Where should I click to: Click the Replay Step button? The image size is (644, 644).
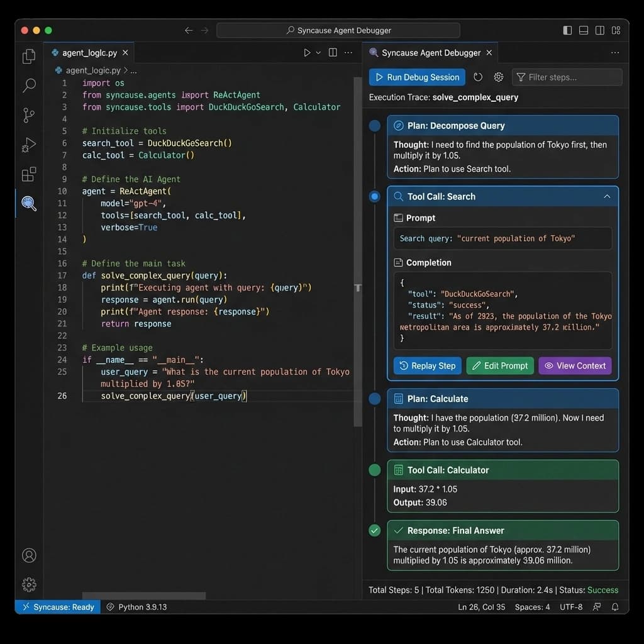(x=427, y=365)
